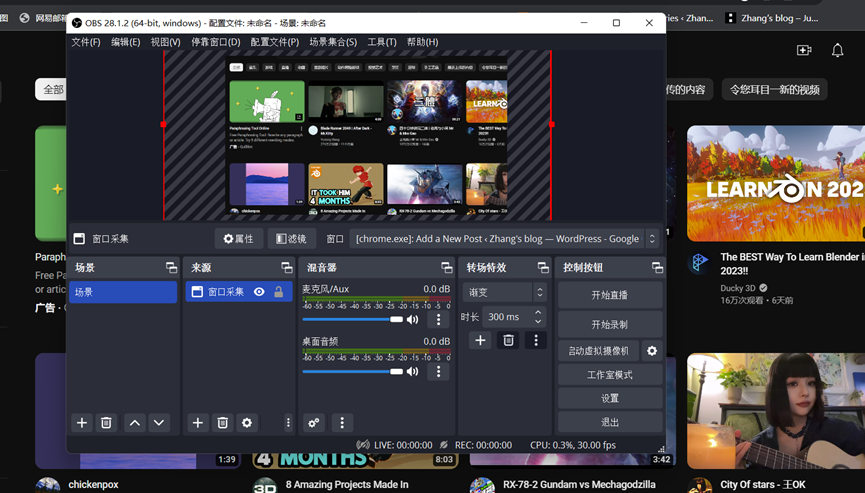Open the 文件(F) menu
Screen dimensions: 865x493
pyautogui.click(x=86, y=42)
